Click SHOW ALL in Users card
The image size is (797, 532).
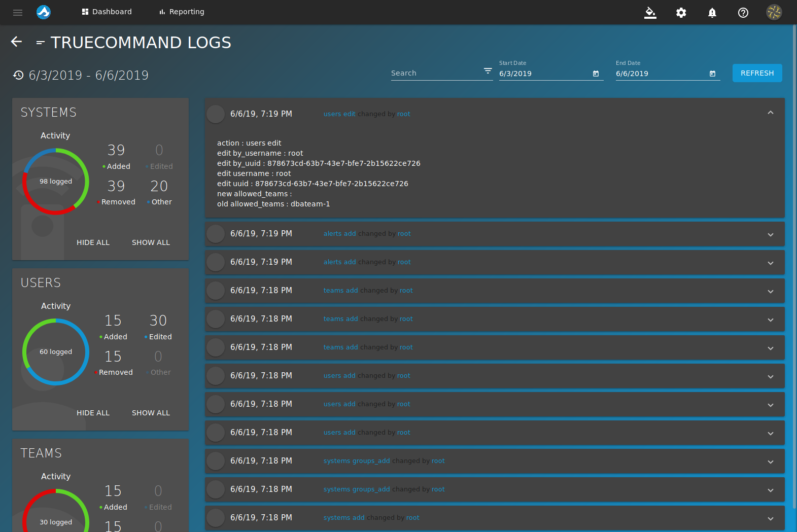tap(151, 413)
